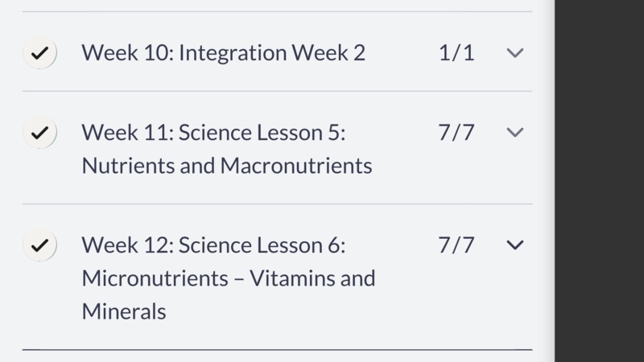Click the dark panel beside the week list
The width and height of the screenshot is (644, 362).
tap(599, 181)
